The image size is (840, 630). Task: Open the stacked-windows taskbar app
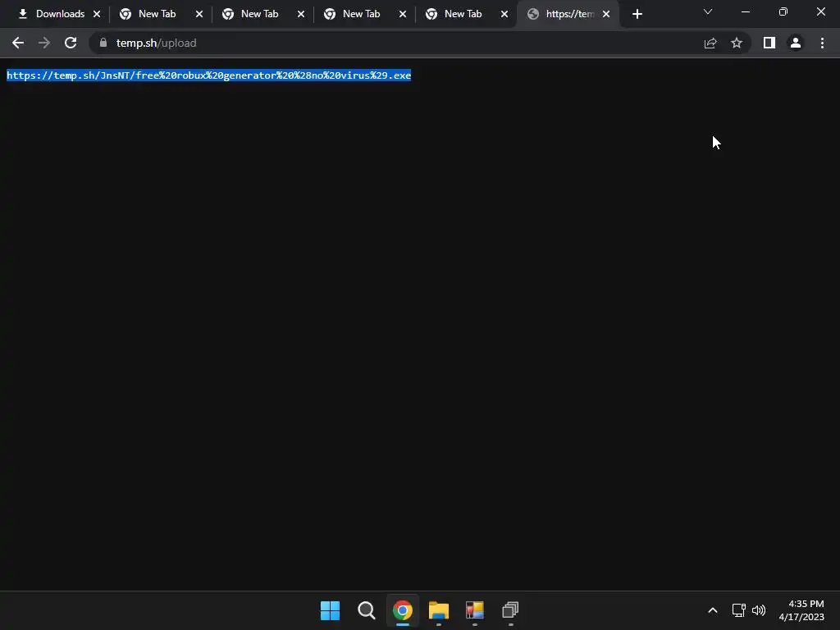pyautogui.click(x=510, y=610)
